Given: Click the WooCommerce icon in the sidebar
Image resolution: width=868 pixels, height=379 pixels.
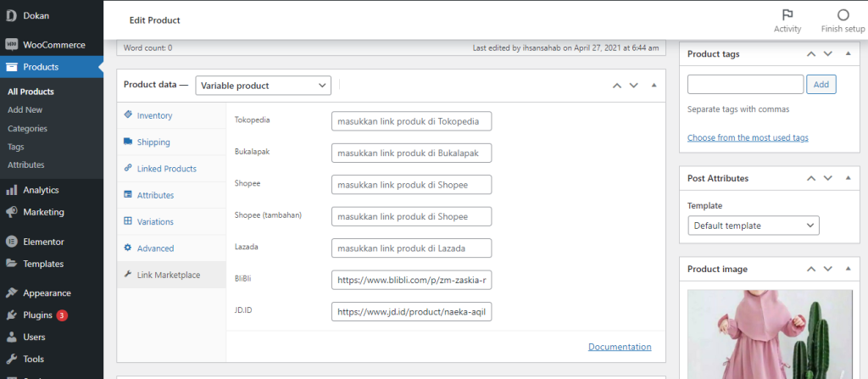Looking at the screenshot, I should pos(12,45).
